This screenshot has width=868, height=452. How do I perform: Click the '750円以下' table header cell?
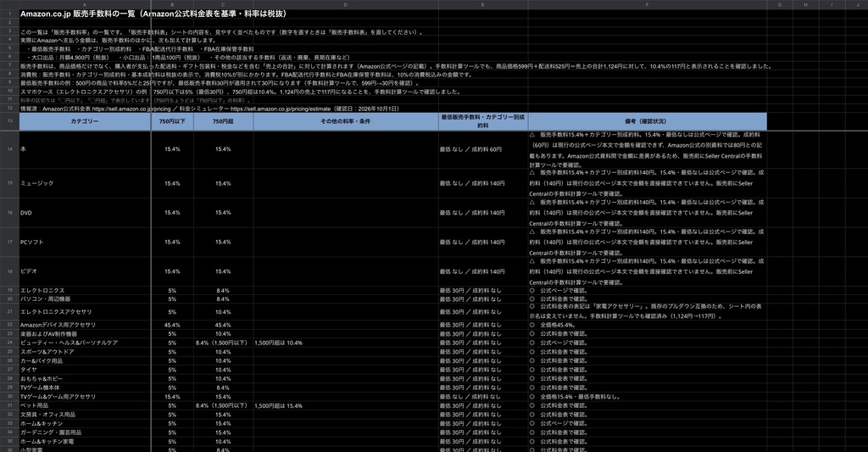coord(172,121)
